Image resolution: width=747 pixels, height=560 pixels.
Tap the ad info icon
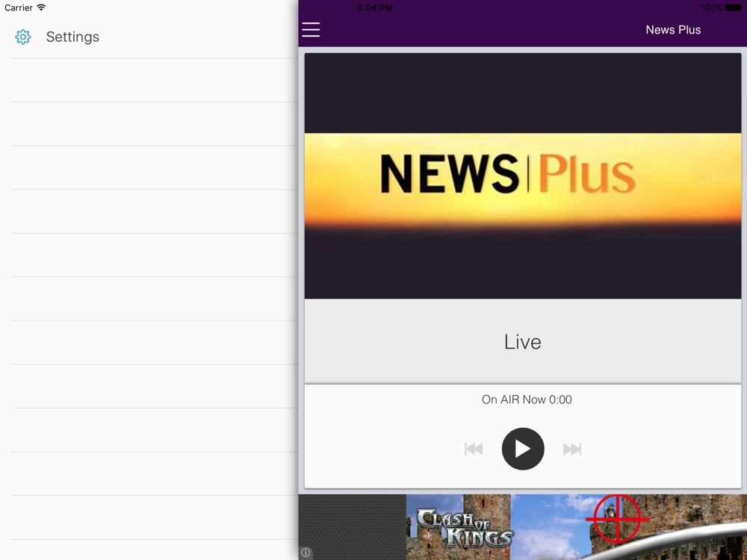306,553
